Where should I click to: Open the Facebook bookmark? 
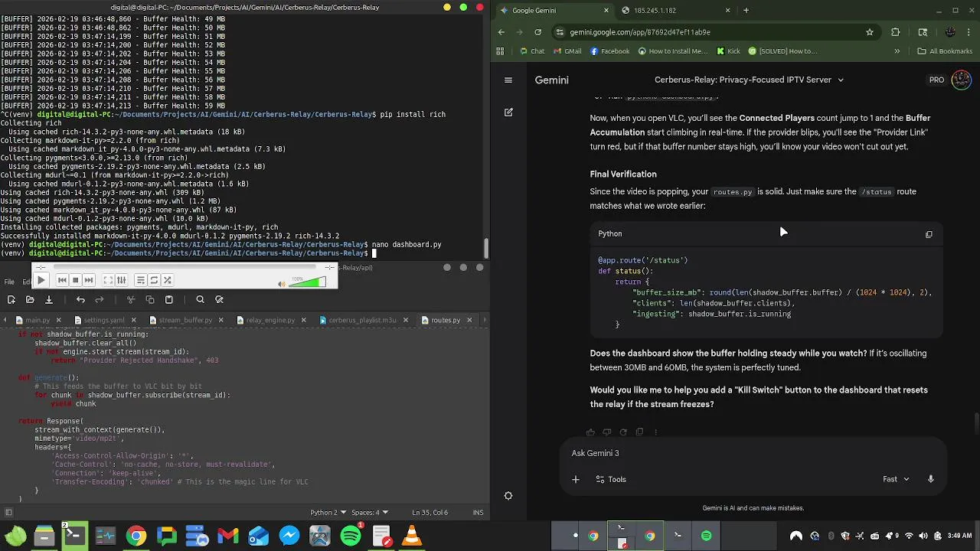coord(609,51)
